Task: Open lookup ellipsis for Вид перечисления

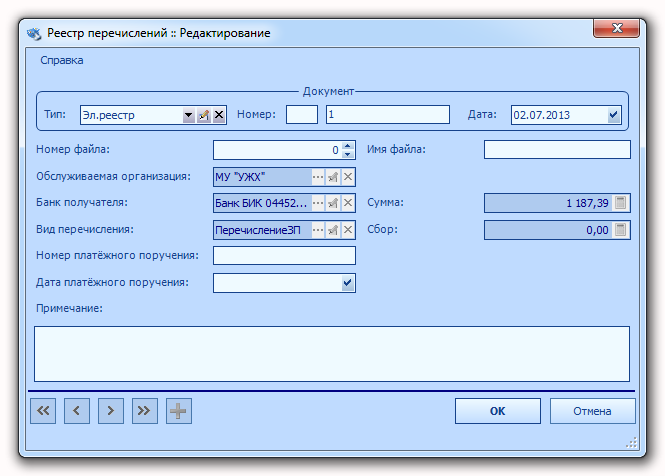Action: click(318, 230)
